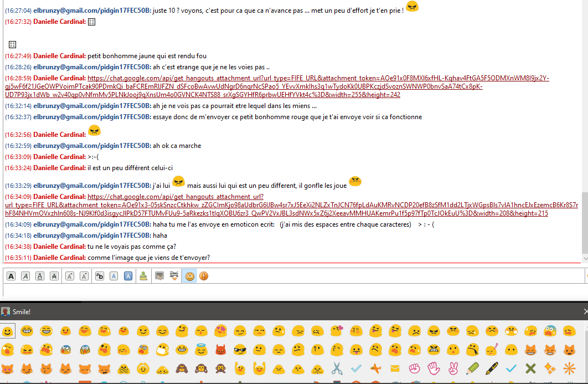Image resolution: width=588 pixels, height=384 pixels.
Task: Insert the raised fist emoji
Action: tap(414, 369)
